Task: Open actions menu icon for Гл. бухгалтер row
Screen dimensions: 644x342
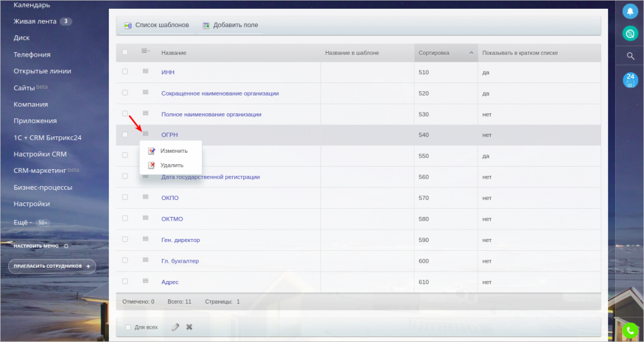Action: pyautogui.click(x=145, y=260)
